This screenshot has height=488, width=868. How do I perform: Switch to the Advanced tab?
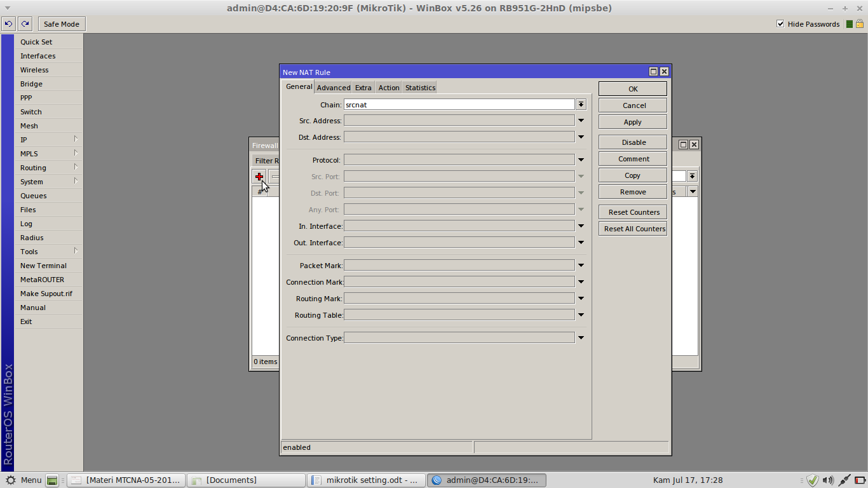point(334,88)
